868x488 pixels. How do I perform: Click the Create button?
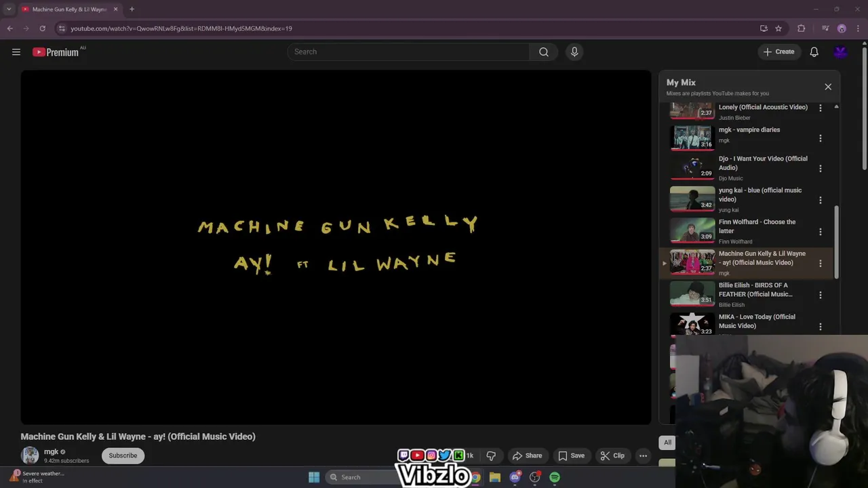coord(778,52)
